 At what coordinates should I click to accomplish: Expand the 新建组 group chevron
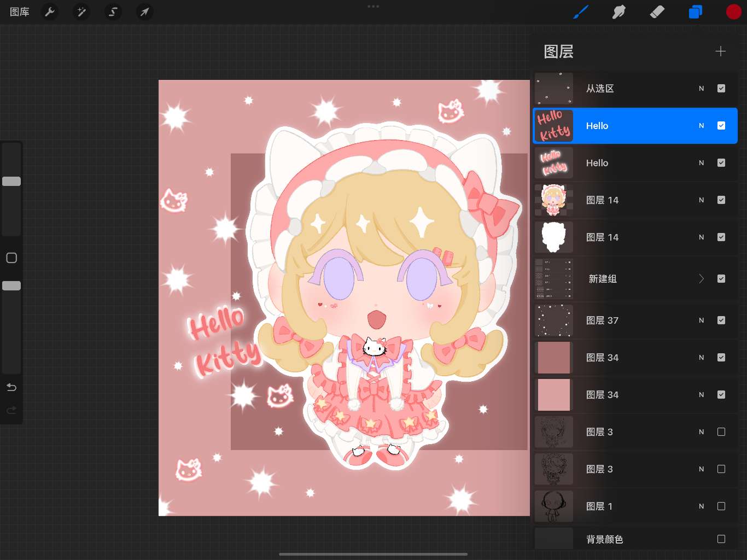click(x=702, y=278)
